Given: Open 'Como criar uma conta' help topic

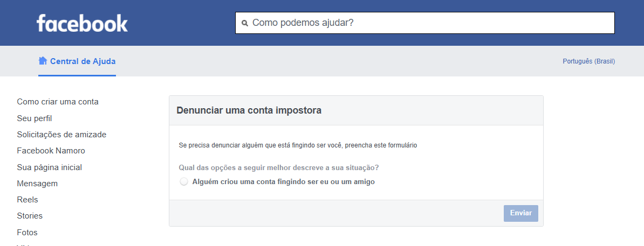Looking at the screenshot, I should 58,102.
